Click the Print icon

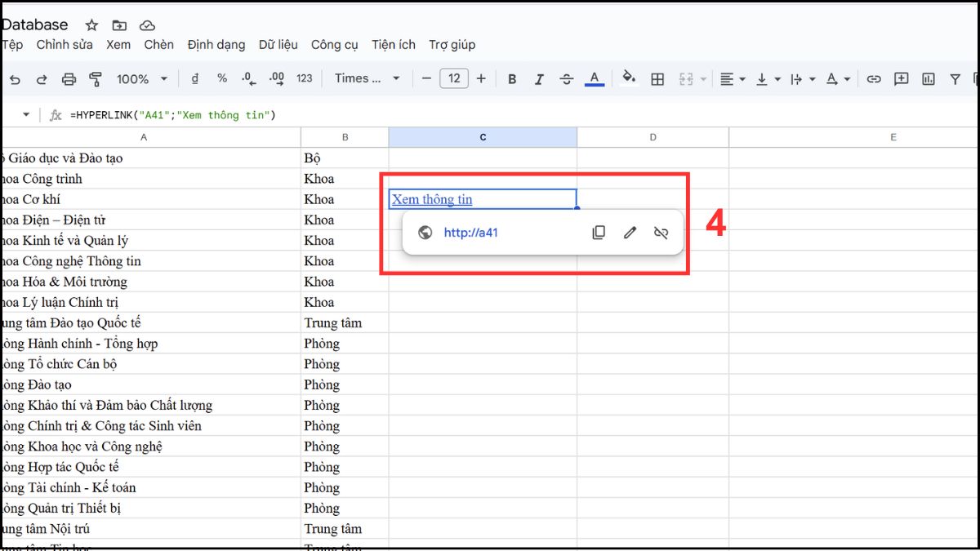click(69, 78)
